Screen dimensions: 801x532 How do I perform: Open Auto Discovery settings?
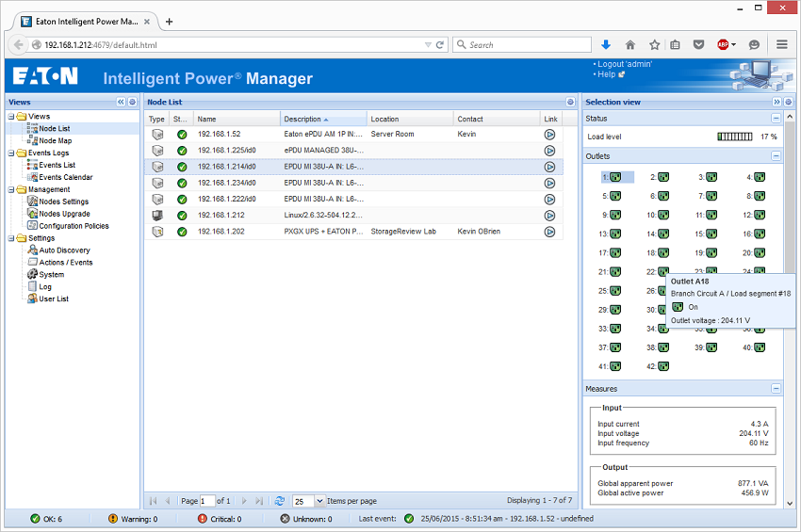pos(64,250)
